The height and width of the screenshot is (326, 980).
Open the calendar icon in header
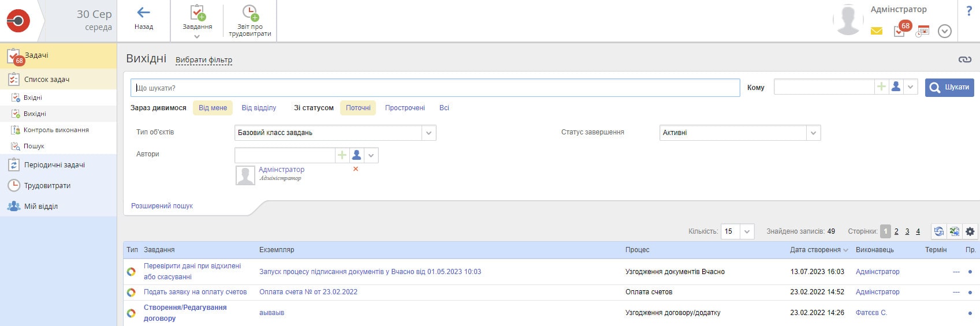tap(923, 31)
